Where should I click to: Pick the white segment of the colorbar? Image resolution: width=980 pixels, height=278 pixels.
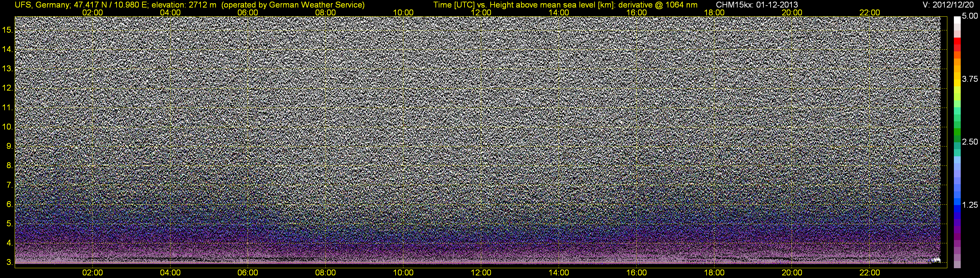pyautogui.click(x=957, y=21)
